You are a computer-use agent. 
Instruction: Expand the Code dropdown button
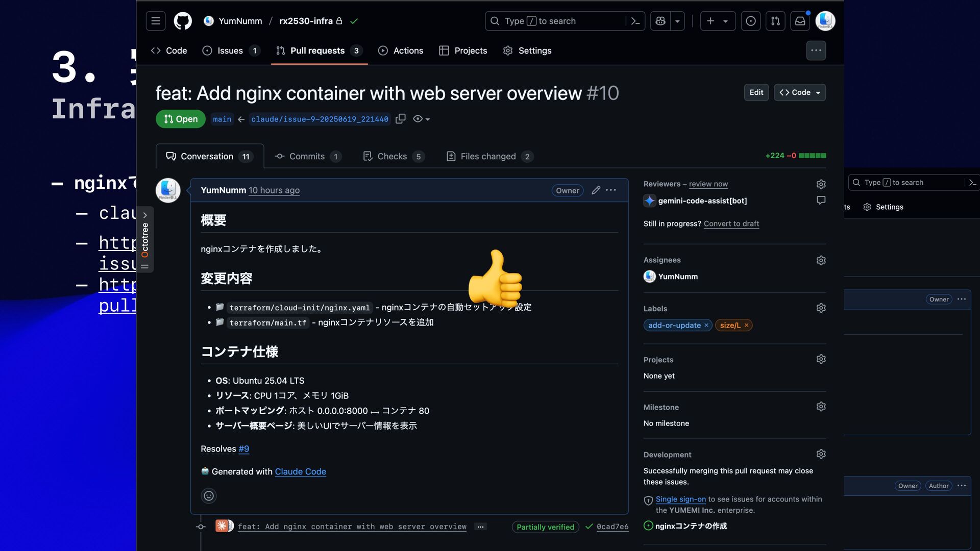800,92
